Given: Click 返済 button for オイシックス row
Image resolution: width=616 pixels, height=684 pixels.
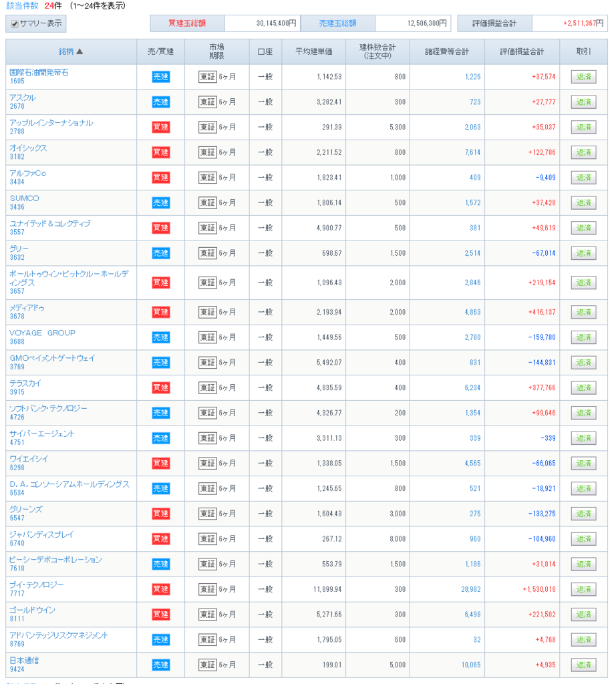Looking at the screenshot, I should (x=583, y=152).
